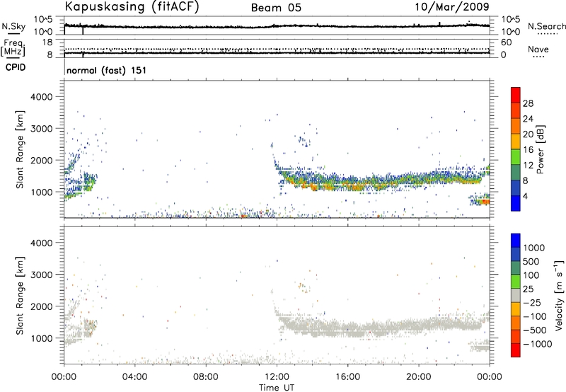Click the gray velocity scatter band near 16:00
Screen dimensions: 566x392
[347, 328]
